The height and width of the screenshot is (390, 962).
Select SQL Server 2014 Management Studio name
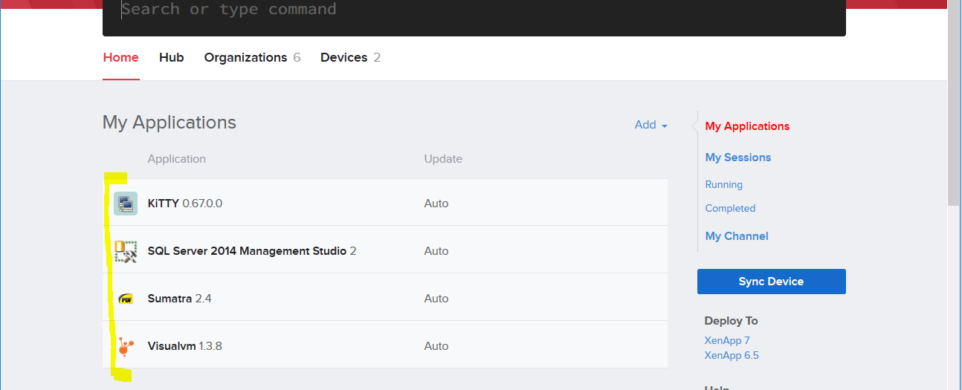[x=252, y=251]
